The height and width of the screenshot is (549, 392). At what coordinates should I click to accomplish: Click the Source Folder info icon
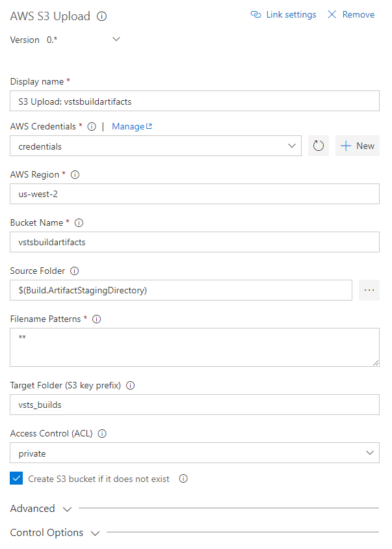pyautogui.click(x=74, y=271)
